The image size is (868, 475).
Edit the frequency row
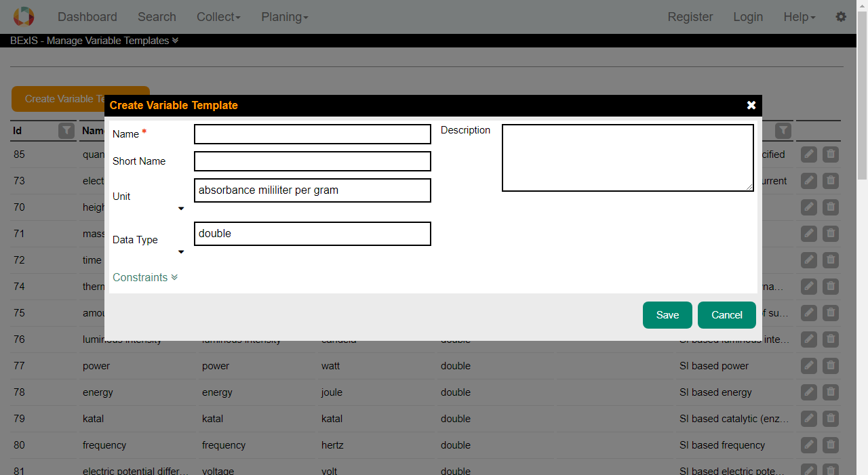(x=808, y=445)
